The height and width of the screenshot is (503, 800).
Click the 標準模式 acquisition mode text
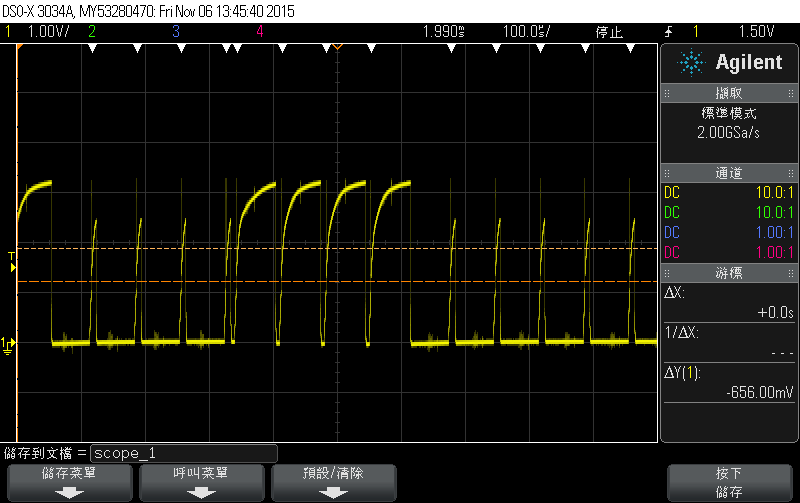[729, 113]
